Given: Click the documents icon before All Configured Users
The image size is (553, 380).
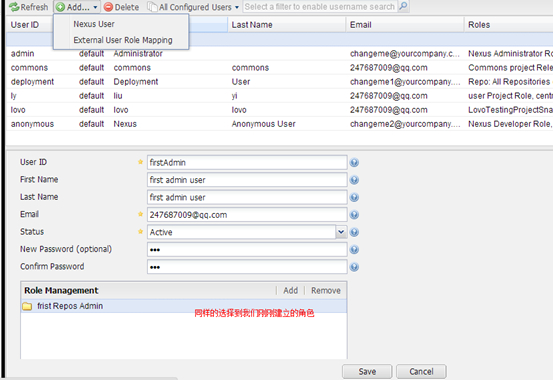Looking at the screenshot, I should (152, 7).
